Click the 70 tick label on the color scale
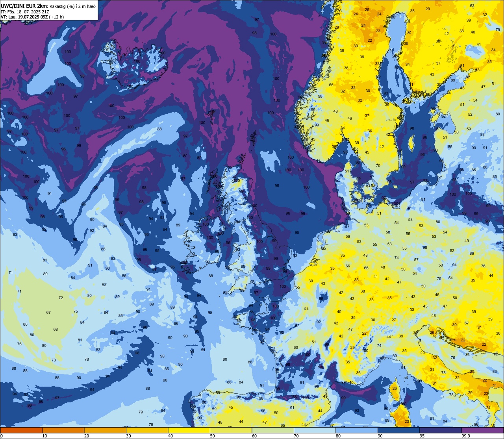This screenshot has height=439, width=504. (296, 436)
